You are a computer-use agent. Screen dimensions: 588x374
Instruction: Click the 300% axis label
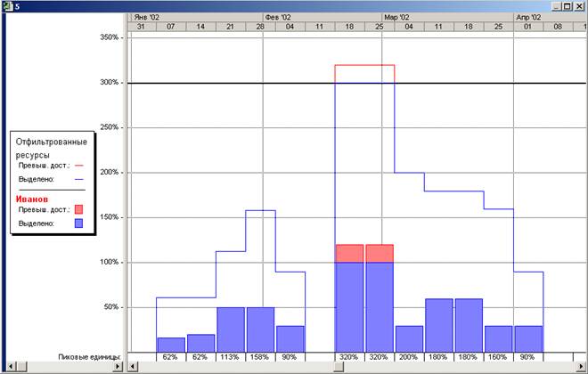(109, 82)
